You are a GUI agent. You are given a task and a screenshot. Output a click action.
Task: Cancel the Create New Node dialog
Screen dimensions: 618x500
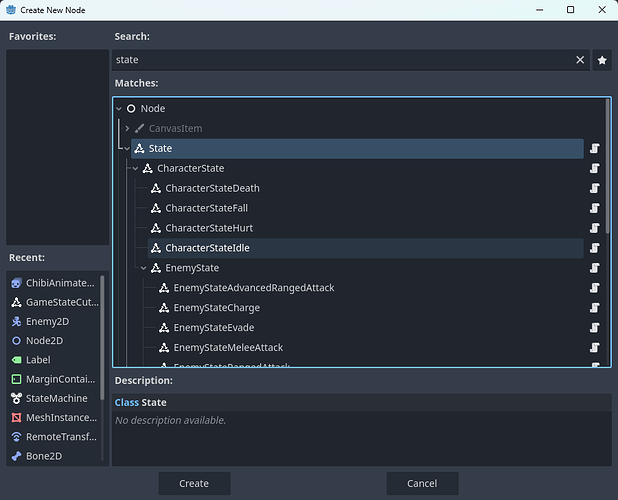tap(422, 483)
